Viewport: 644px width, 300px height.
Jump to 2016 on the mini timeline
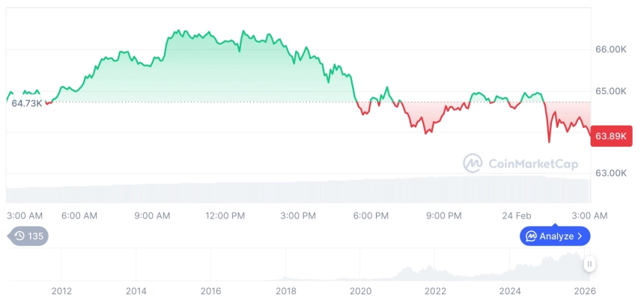210,290
